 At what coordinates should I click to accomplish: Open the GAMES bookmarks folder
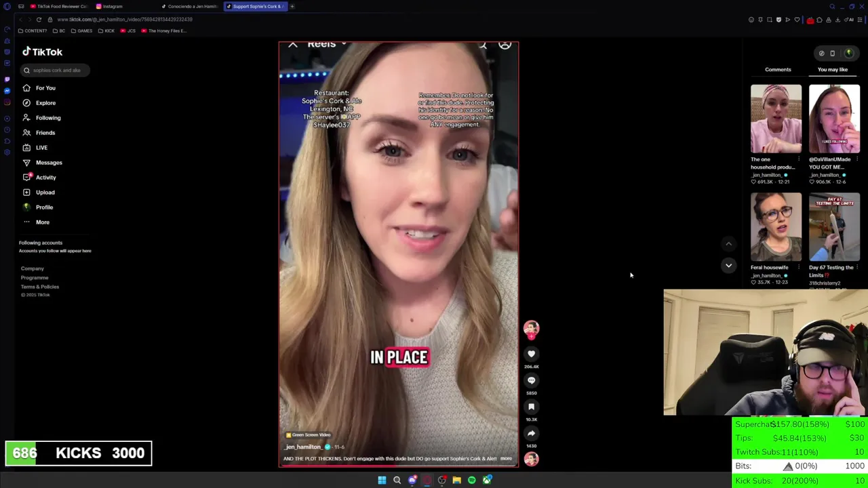pos(81,31)
